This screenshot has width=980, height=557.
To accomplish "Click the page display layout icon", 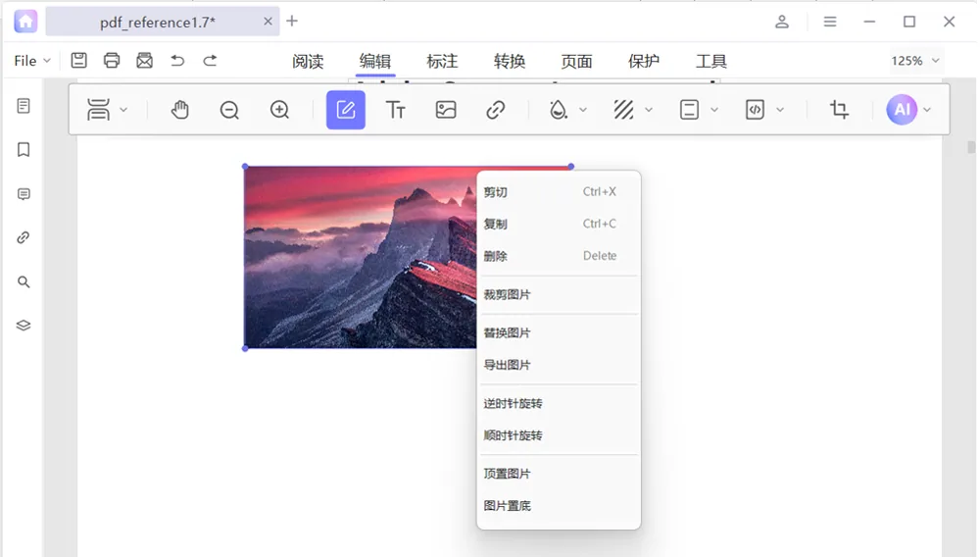I will pos(98,110).
